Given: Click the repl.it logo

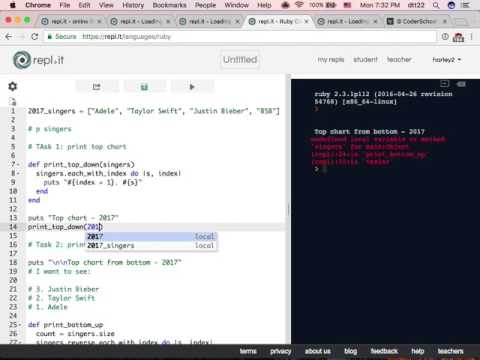Looking at the screenshot, I should coord(38,60).
